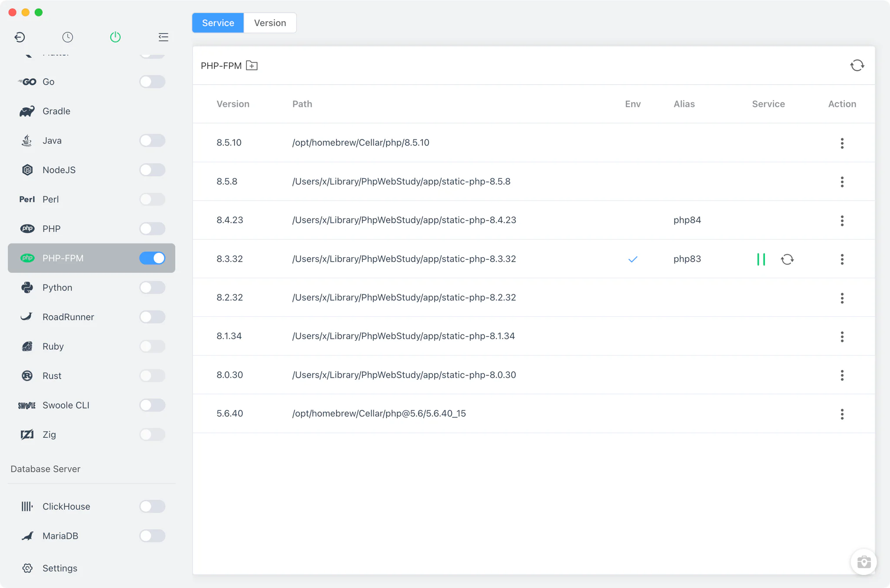This screenshot has width=890, height=588.
Task: Click the PHP elephant logo icon
Action: tap(27, 228)
